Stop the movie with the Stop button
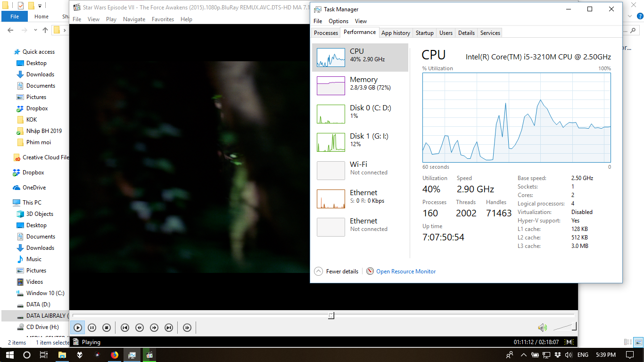The image size is (644, 362). click(x=107, y=328)
